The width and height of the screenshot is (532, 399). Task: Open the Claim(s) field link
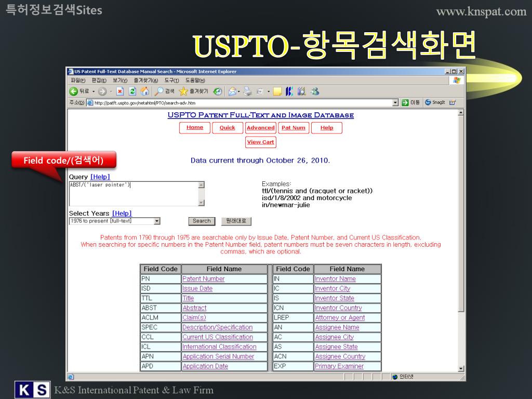[194, 317]
